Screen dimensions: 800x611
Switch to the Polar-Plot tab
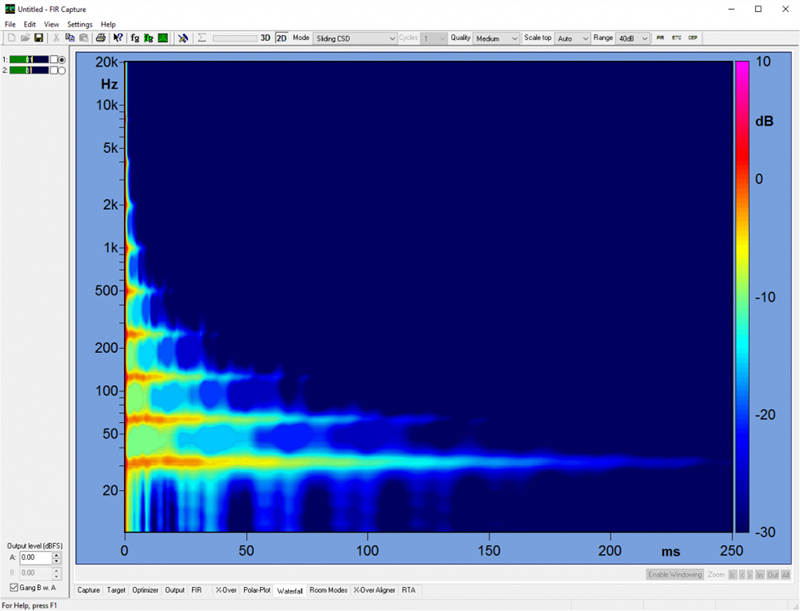click(257, 590)
